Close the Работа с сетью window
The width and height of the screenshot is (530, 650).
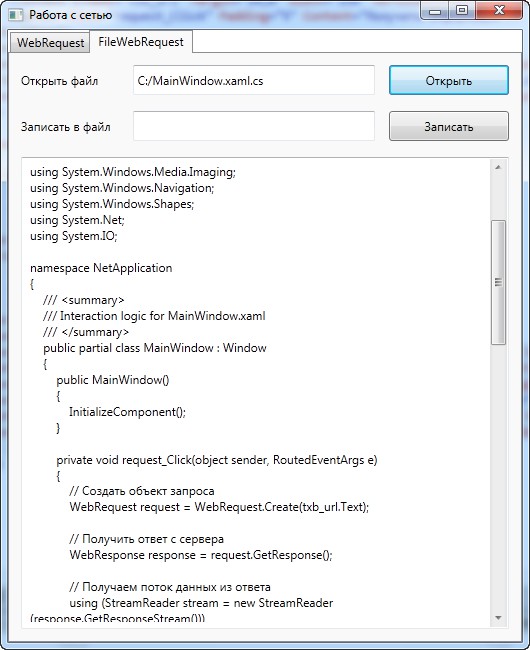[499, 11]
